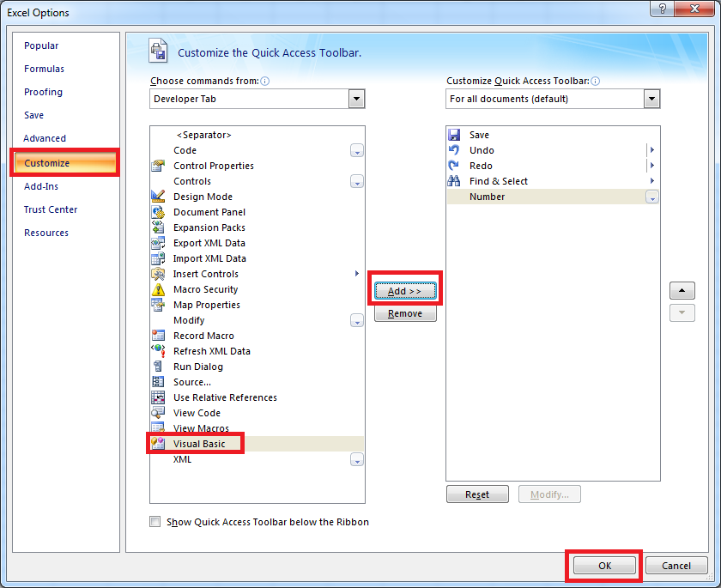The image size is (721, 588).
Task: Click the Record Macro icon
Action: click(158, 336)
